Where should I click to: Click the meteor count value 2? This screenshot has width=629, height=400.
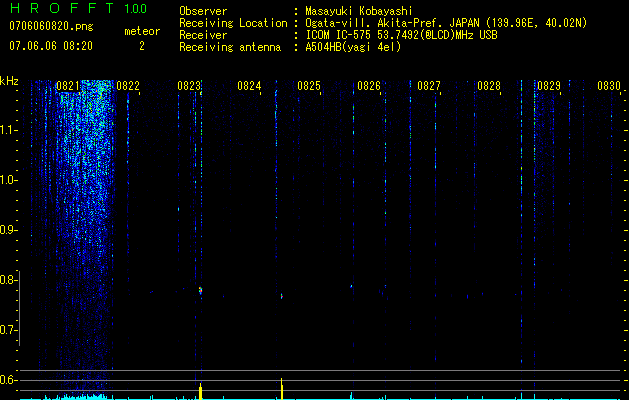point(142,46)
